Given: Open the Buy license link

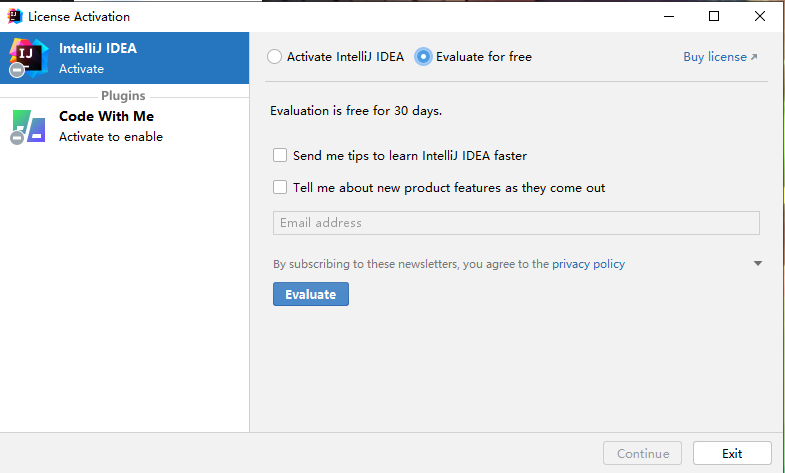Looking at the screenshot, I should pos(714,57).
